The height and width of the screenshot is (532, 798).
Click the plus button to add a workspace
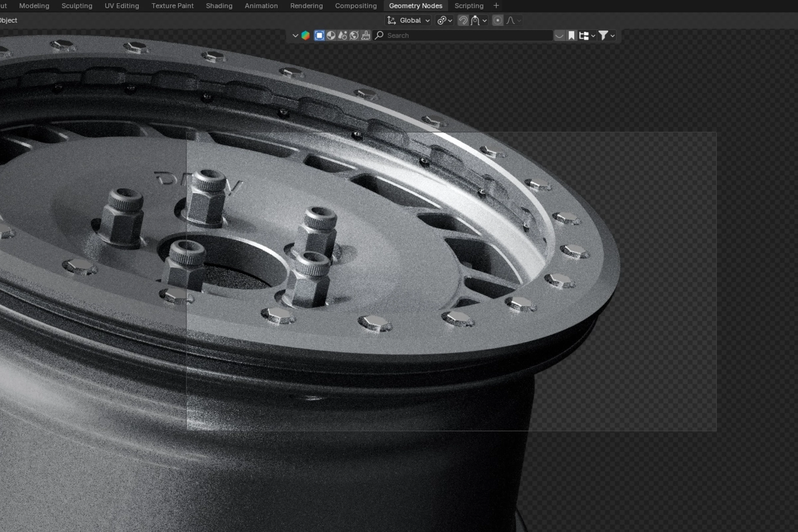click(x=496, y=5)
